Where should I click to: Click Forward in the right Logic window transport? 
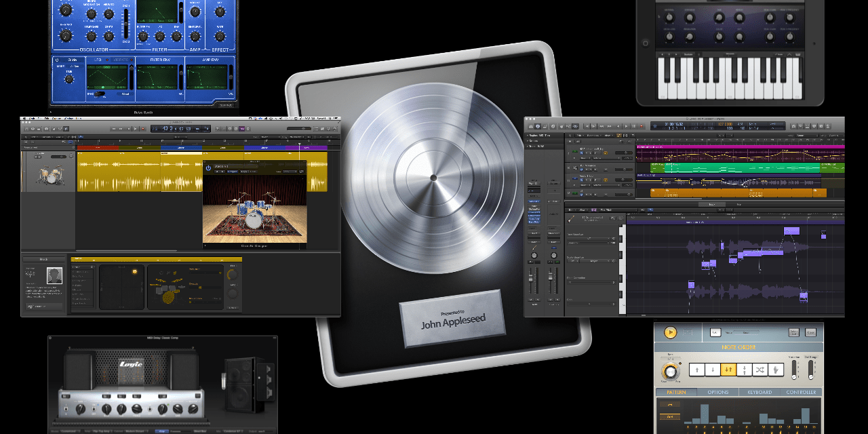[610, 126]
